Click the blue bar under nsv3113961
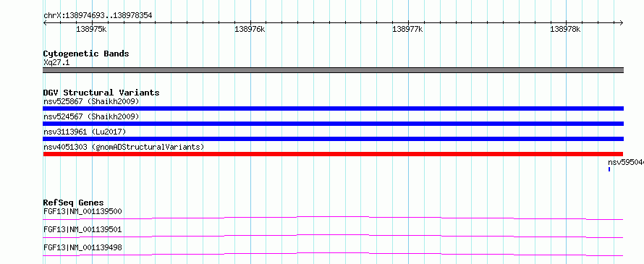644x264 pixels. point(333,139)
